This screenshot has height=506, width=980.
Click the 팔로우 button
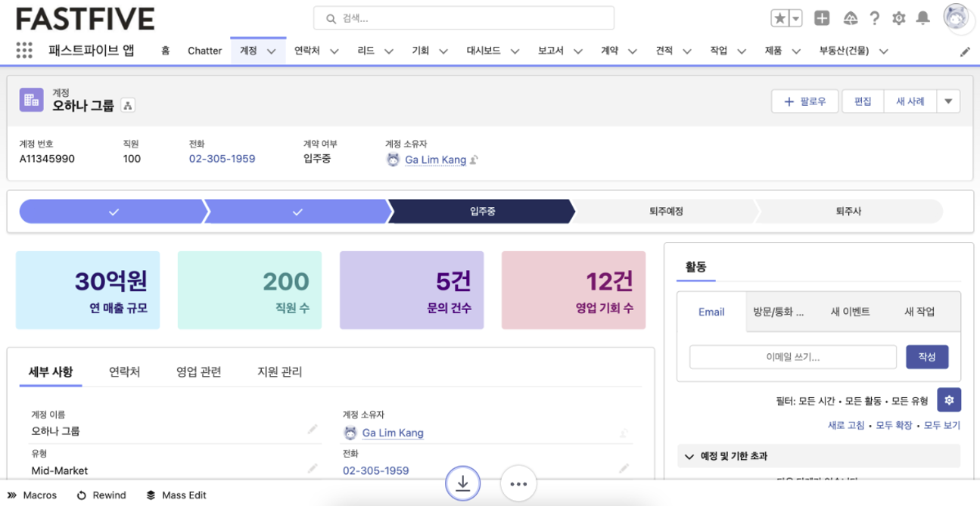click(x=805, y=101)
